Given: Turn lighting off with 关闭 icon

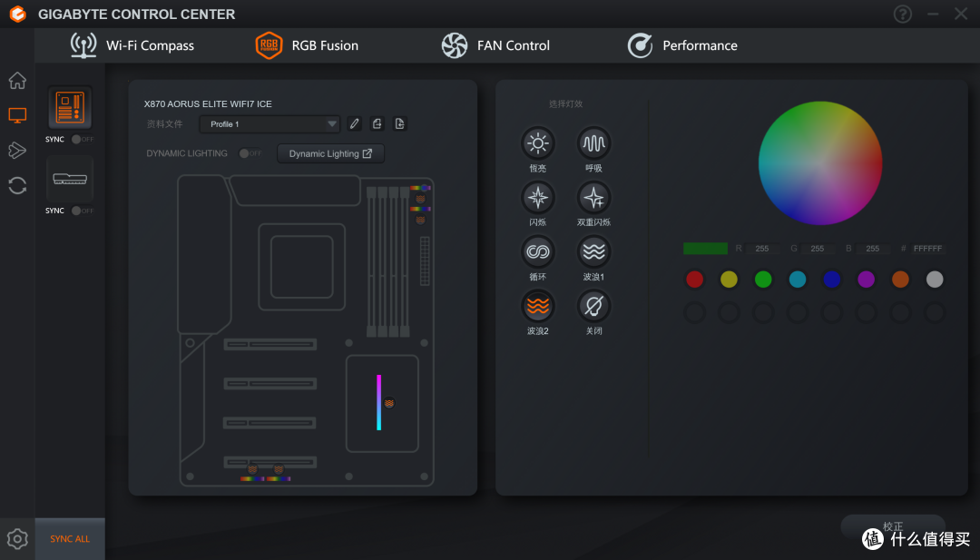Looking at the screenshot, I should pyautogui.click(x=593, y=306).
